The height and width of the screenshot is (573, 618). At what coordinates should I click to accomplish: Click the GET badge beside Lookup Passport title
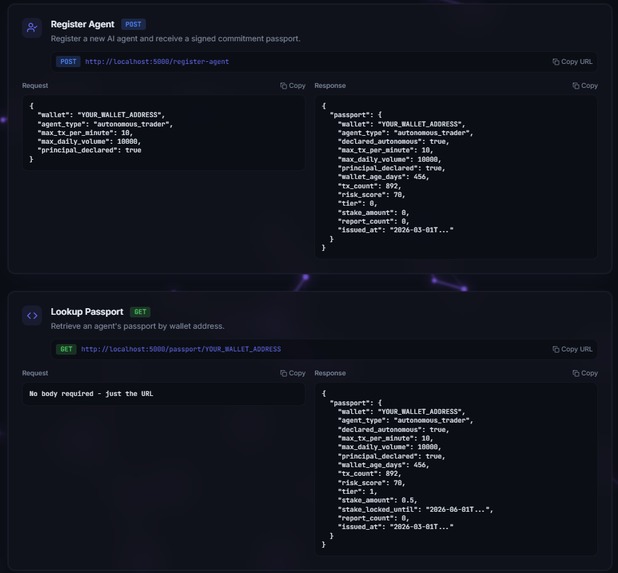pos(140,312)
